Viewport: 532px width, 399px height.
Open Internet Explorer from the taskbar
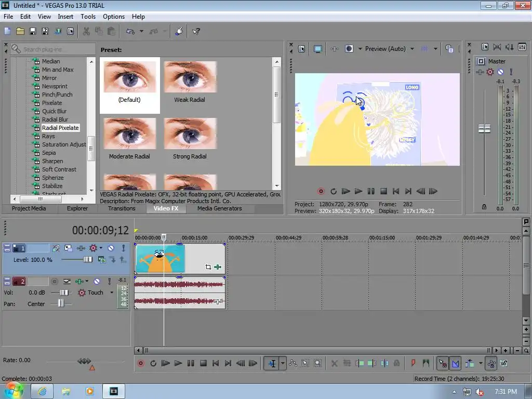pos(42,392)
